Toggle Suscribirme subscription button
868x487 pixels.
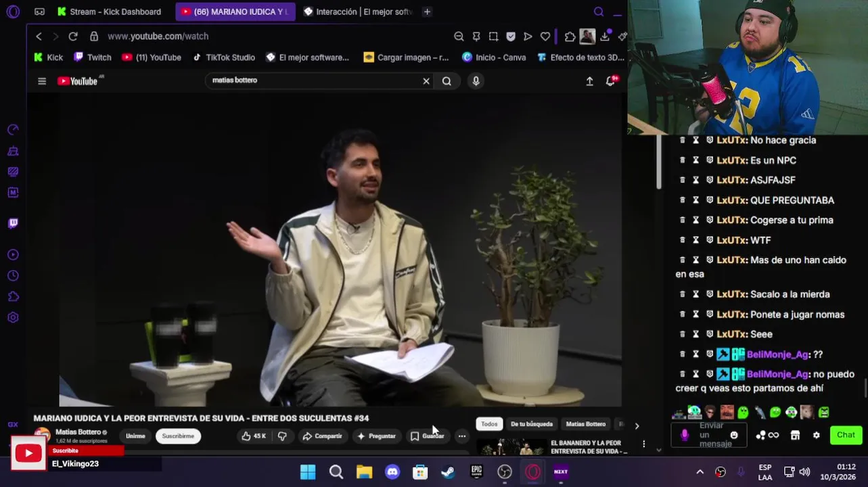point(178,436)
